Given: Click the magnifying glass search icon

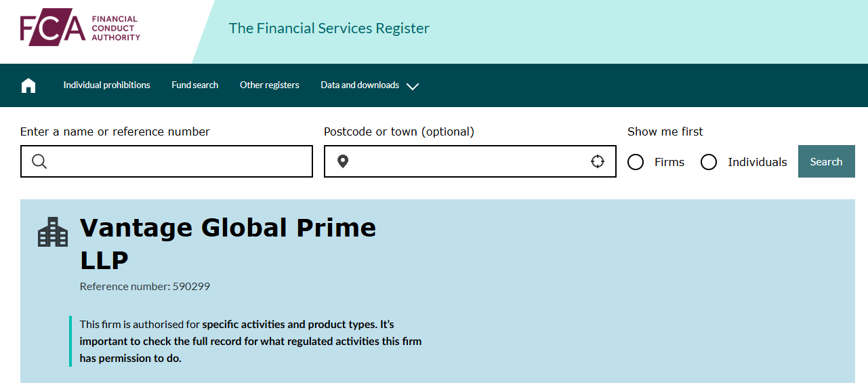Looking at the screenshot, I should click(39, 161).
